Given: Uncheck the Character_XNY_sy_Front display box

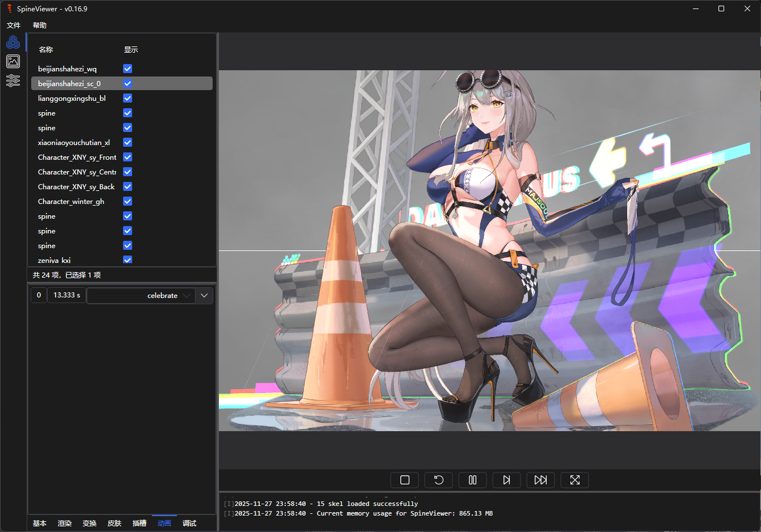Looking at the screenshot, I should tap(128, 157).
